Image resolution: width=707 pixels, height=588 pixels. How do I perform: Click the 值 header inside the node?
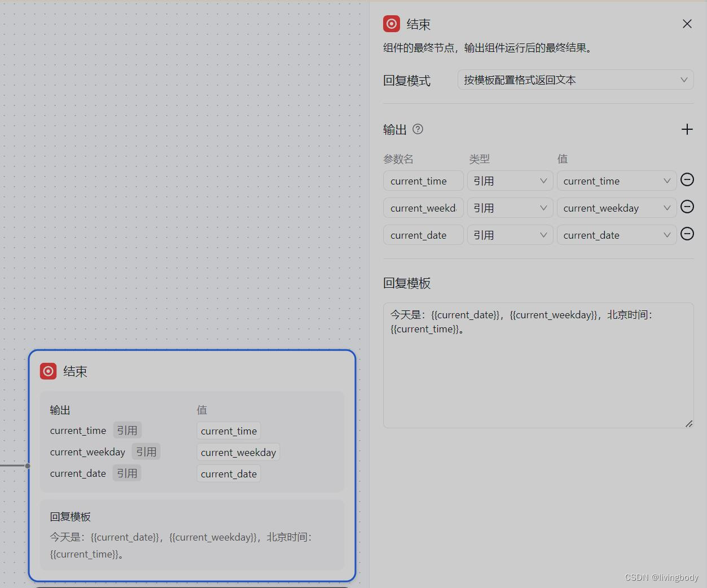[x=202, y=410]
